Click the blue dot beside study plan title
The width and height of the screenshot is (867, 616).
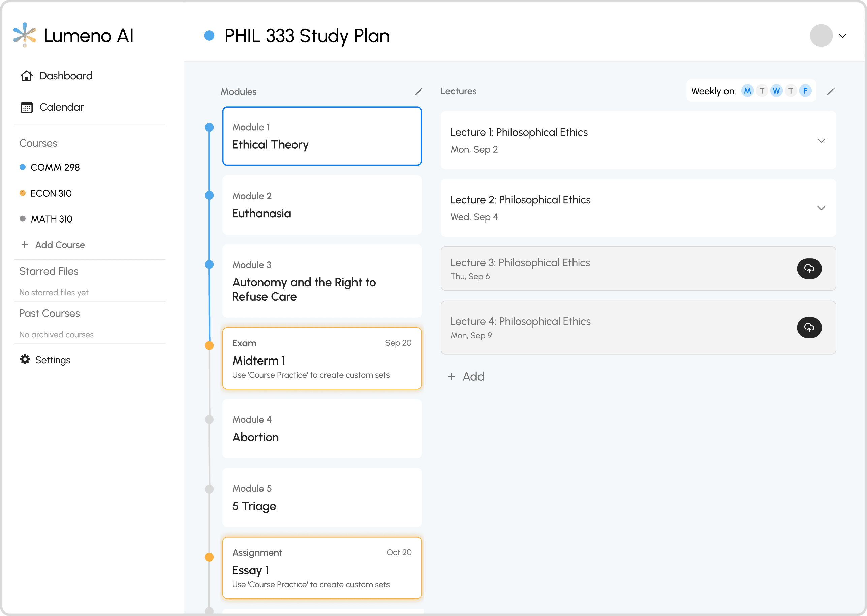[x=209, y=36]
